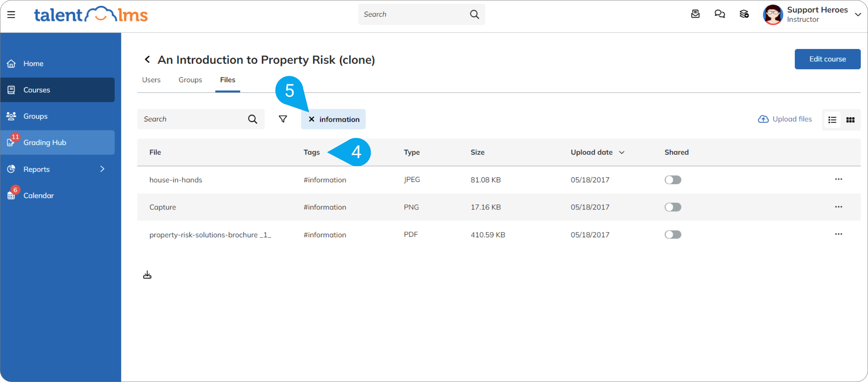Click the 17.16 KB size cell

(486, 207)
